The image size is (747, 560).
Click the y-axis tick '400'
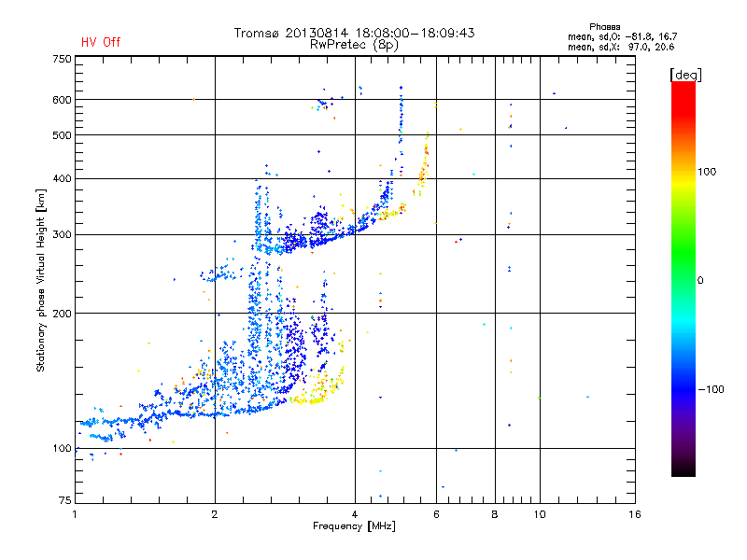[x=62, y=178]
